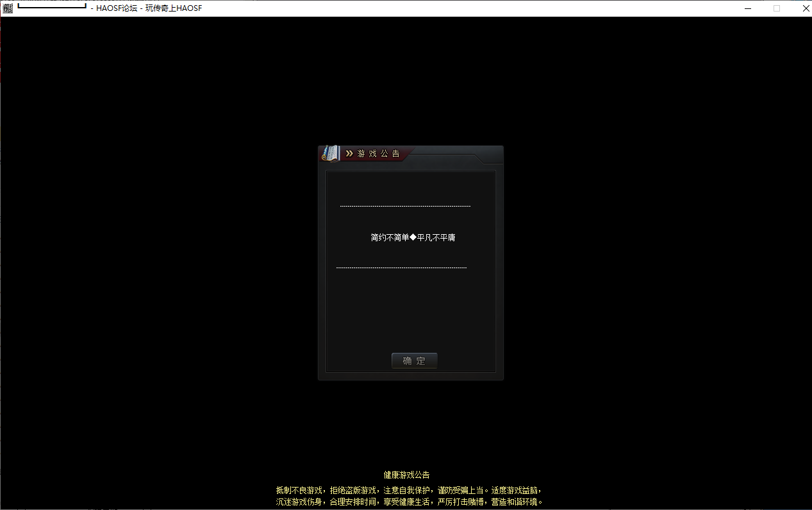812x510 pixels.
Task: Maximize the game window
Action: coord(777,8)
